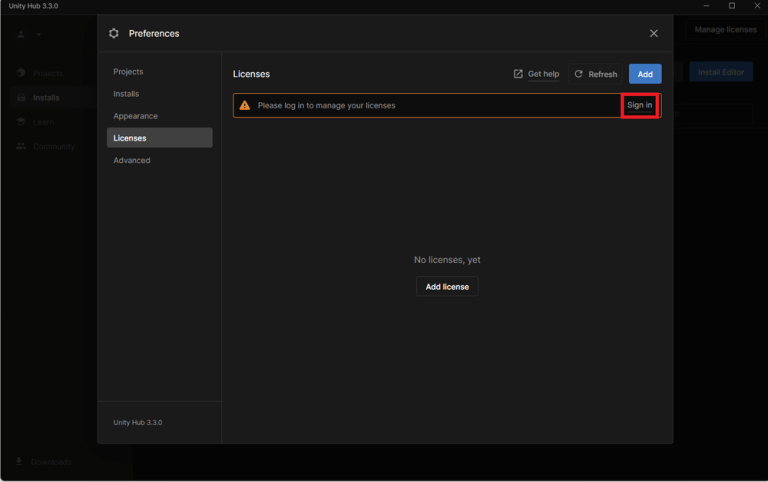Click the Downloads icon in Hub sidebar
The image size is (768, 482).
pyautogui.click(x=20, y=462)
